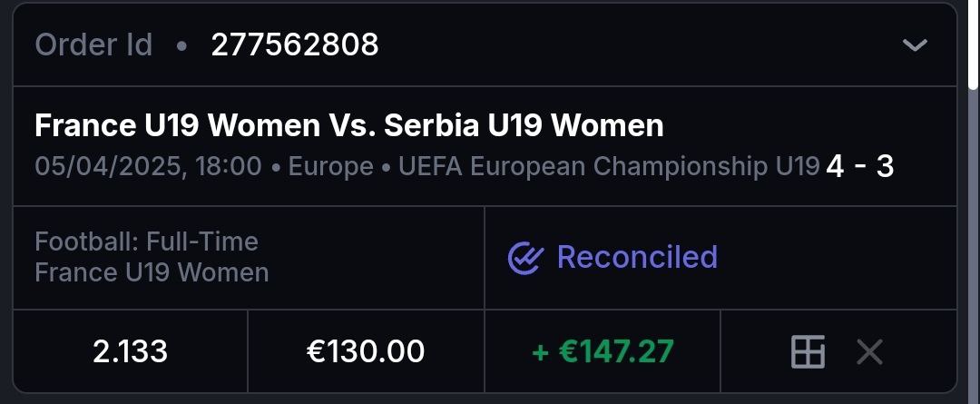Click the Reconciled double-check icon

coord(524,258)
